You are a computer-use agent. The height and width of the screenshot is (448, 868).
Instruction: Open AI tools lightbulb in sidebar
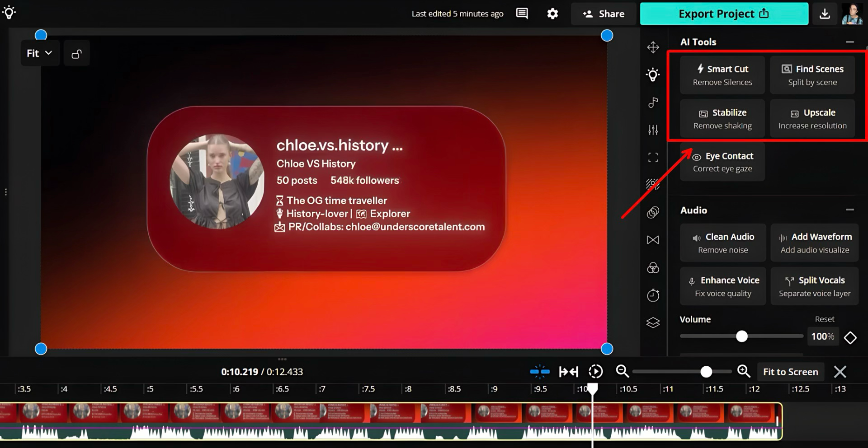coord(653,75)
